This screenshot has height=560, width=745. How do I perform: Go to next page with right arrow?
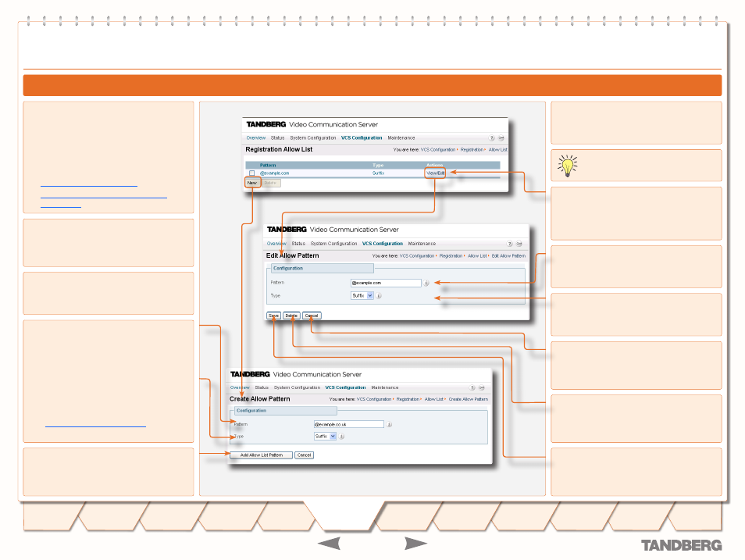pyautogui.click(x=415, y=544)
